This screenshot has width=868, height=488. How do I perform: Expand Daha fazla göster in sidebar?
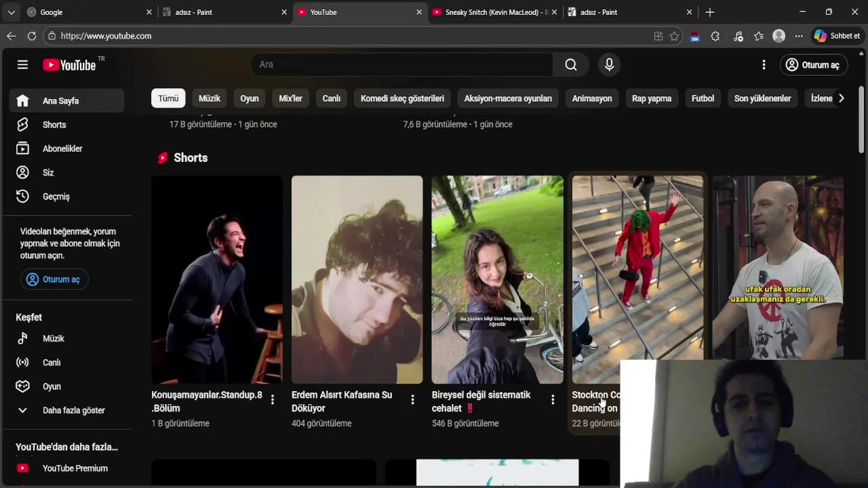(66, 410)
